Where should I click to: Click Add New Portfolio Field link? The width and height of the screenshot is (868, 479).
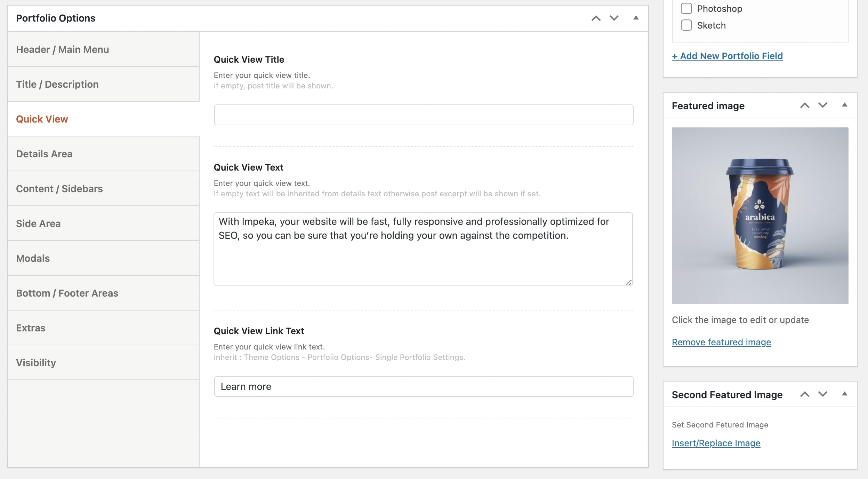[727, 56]
